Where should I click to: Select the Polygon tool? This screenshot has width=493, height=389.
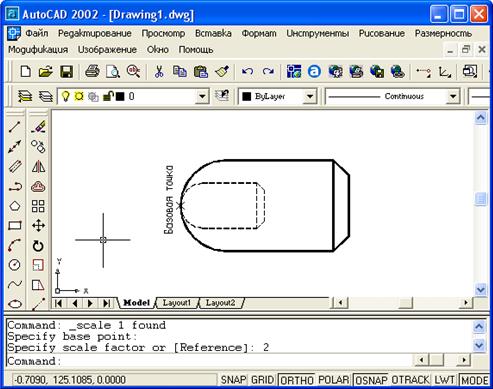tap(15, 206)
